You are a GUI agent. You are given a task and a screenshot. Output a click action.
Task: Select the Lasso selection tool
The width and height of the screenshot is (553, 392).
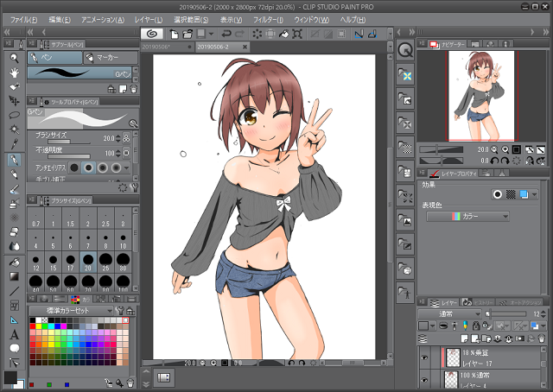tap(14, 116)
